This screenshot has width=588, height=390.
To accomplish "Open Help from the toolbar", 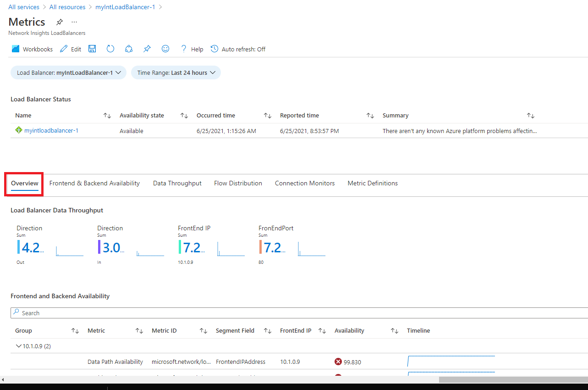I will click(x=191, y=49).
